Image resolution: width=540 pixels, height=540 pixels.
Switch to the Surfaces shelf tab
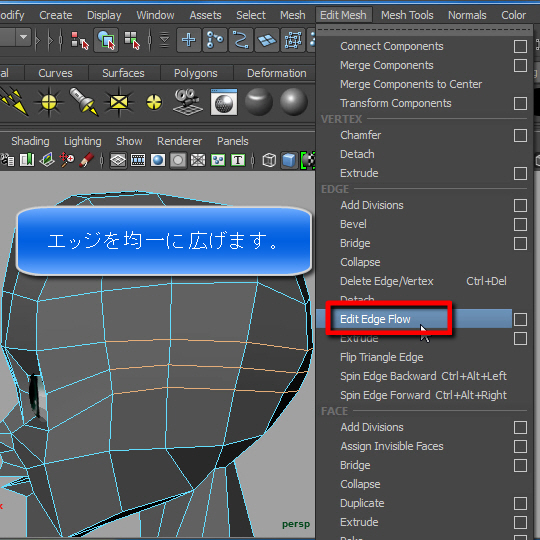click(x=123, y=73)
